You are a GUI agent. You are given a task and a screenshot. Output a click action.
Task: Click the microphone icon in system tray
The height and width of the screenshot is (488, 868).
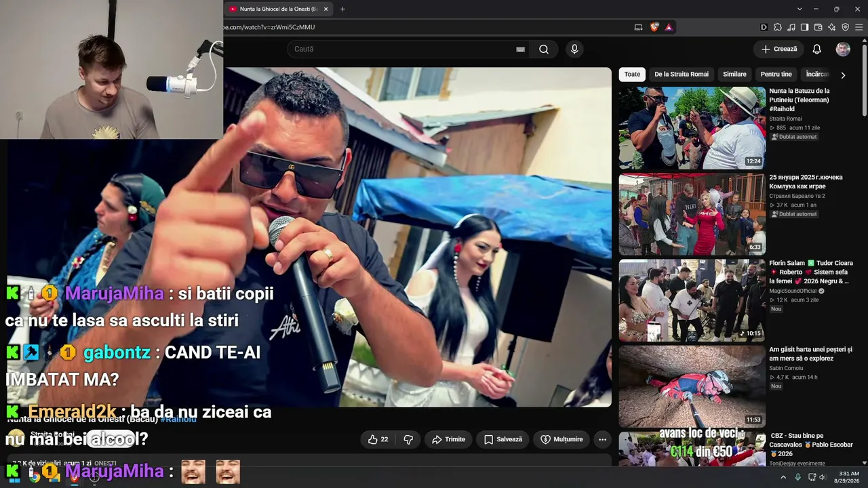797,477
